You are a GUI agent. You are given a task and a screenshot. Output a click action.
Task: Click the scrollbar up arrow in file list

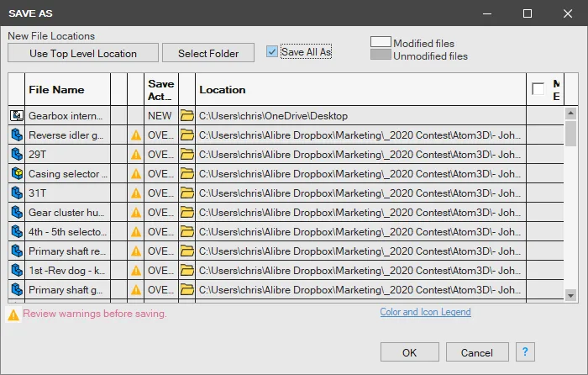click(x=570, y=113)
